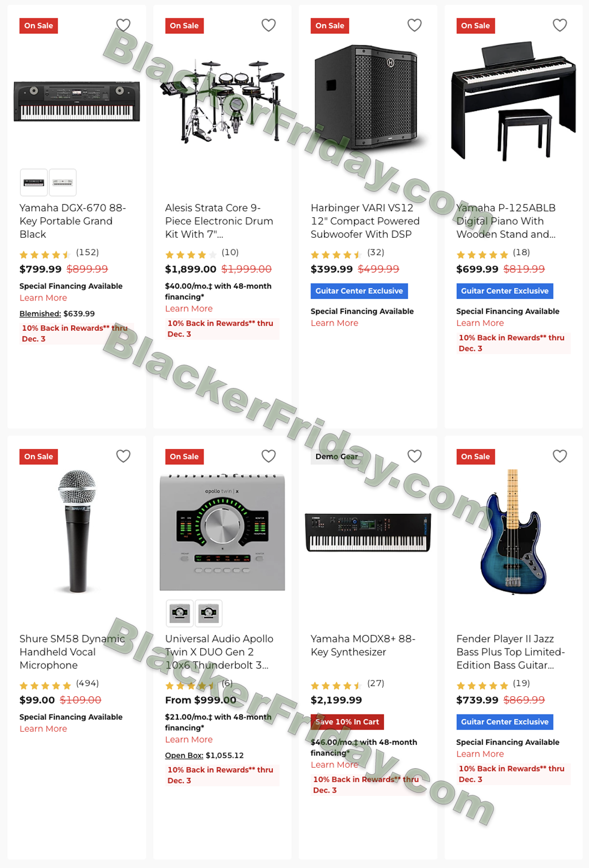
Task: Open Shure SM58 Dynamic Handheld Microphone title
Action: point(72,652)
